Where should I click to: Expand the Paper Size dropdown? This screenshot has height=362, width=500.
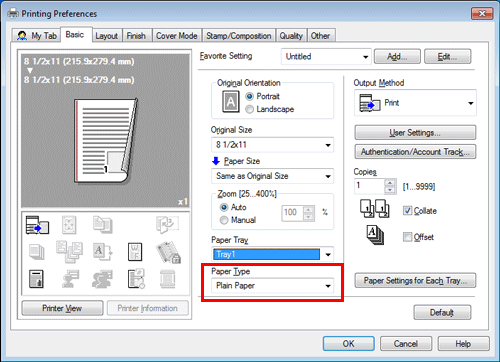[272, 176]
